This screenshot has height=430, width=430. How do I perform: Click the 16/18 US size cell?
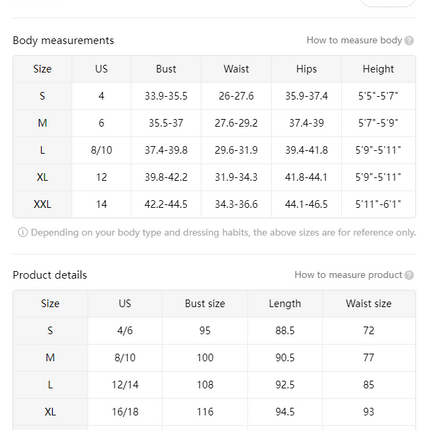pyautogui.click(x=125, y=412)
